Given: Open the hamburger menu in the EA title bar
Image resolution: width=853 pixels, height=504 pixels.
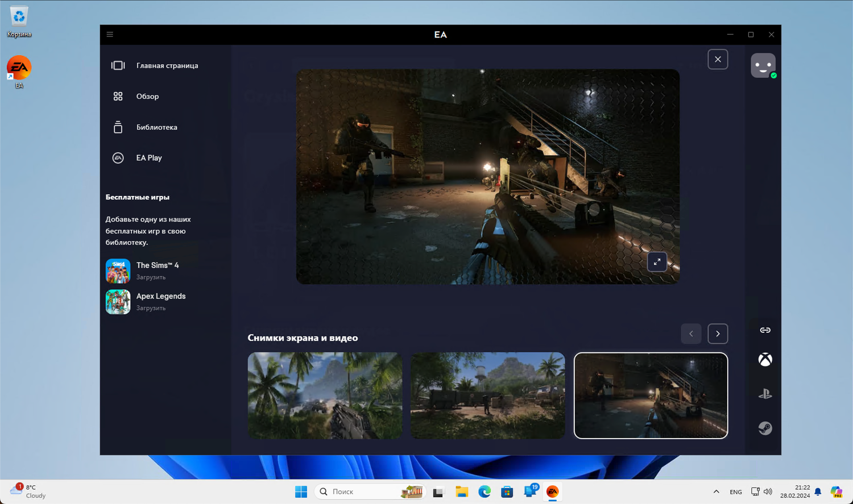Looking at the screenshot, I should tap(110, 35).
